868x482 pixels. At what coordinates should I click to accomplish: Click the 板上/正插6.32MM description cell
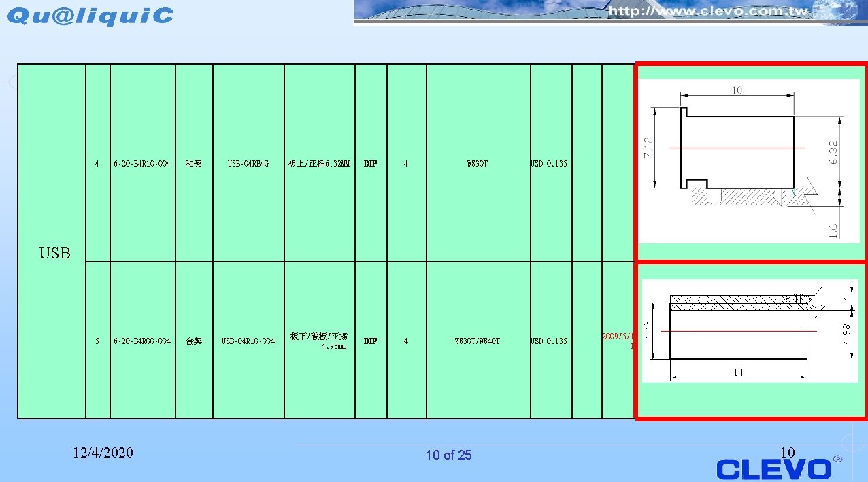319,163
